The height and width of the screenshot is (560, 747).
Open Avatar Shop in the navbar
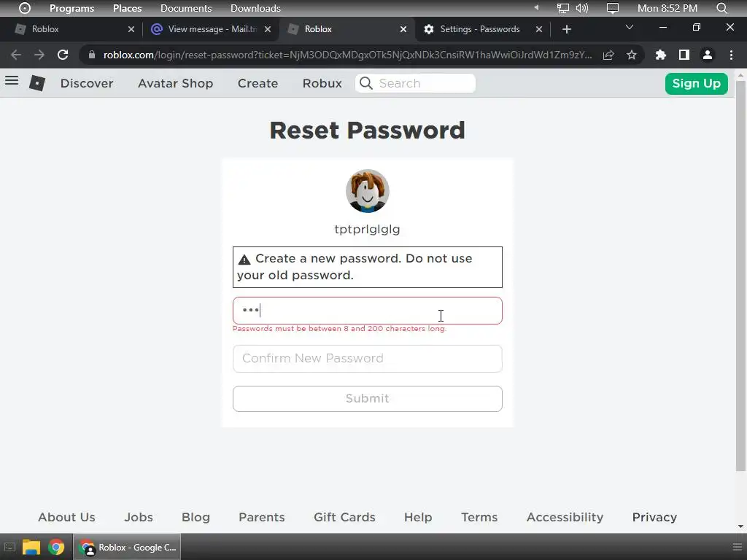175,83
